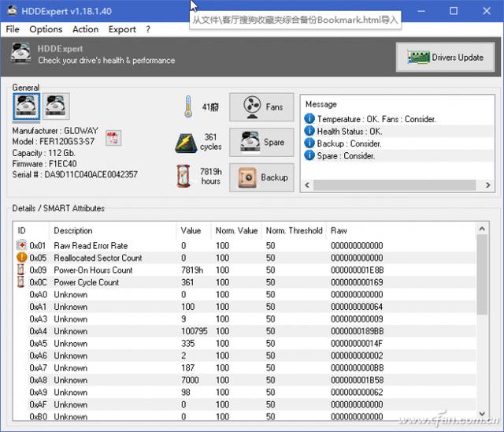This screenshot has height=432, width=504.
Task: Select the 0xA1 attribute row
Action: pos(244,307)
